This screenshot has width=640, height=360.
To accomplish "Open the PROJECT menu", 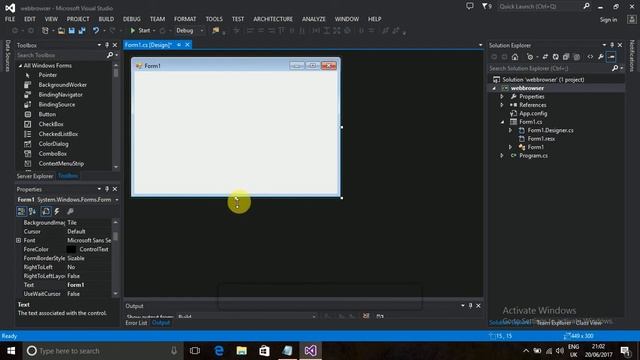I will pos(78,19).
